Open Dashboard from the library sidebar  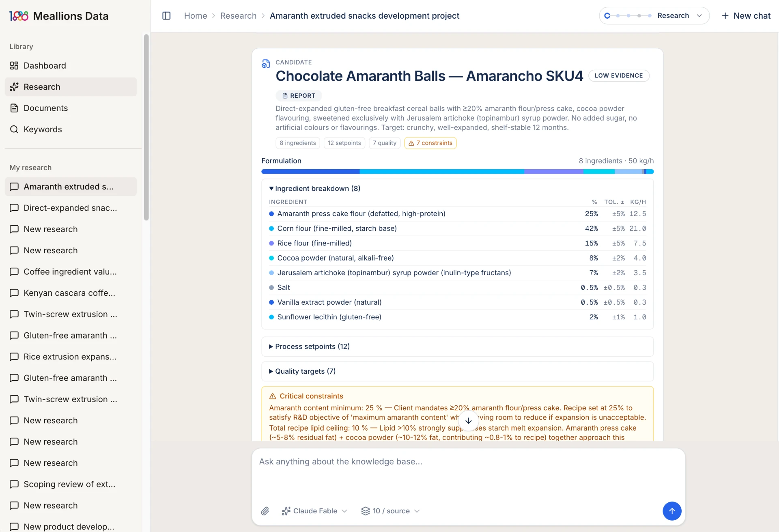pyautogui.click(x=71, y=65)
